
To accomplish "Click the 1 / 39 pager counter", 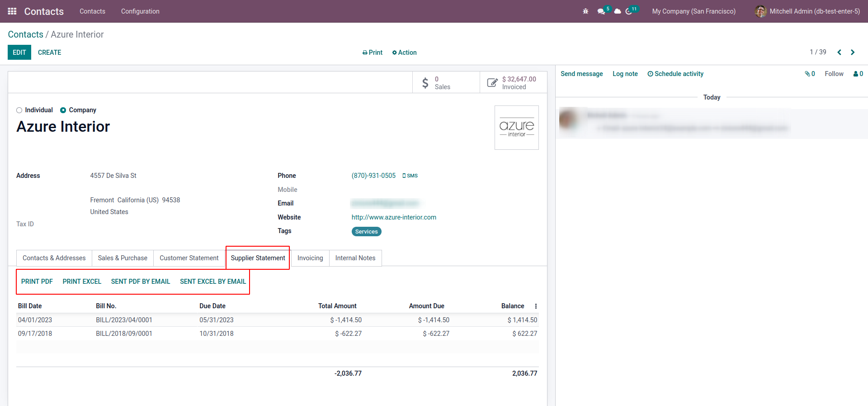I will click(818, 52).
